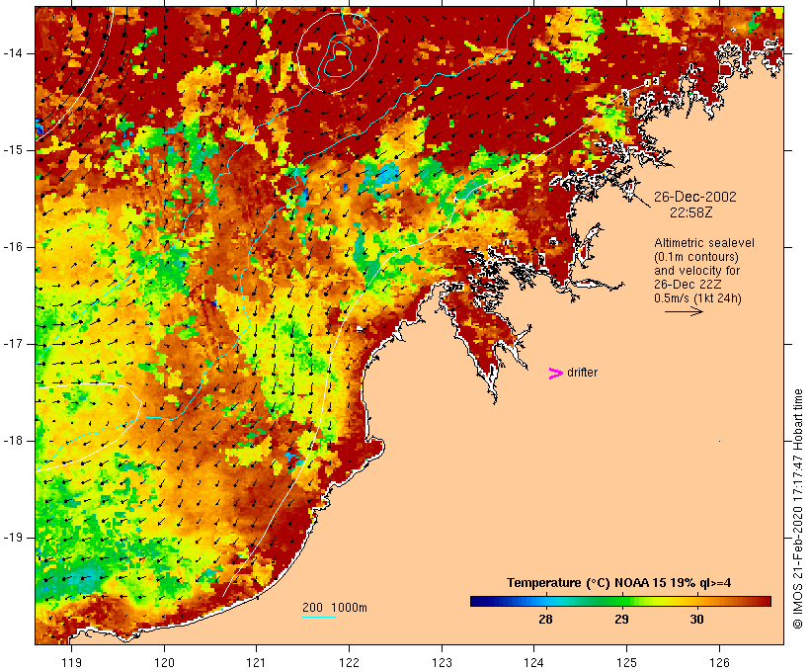Click the magenta drifter marker symbol

click(x=555, y=374)
